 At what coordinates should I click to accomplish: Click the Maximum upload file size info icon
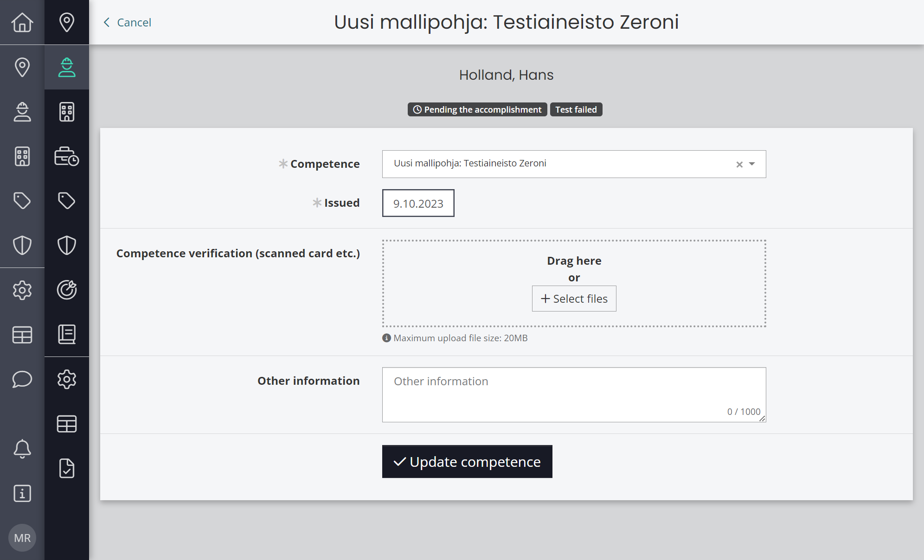pyautogui.click(x=386, y=338)
